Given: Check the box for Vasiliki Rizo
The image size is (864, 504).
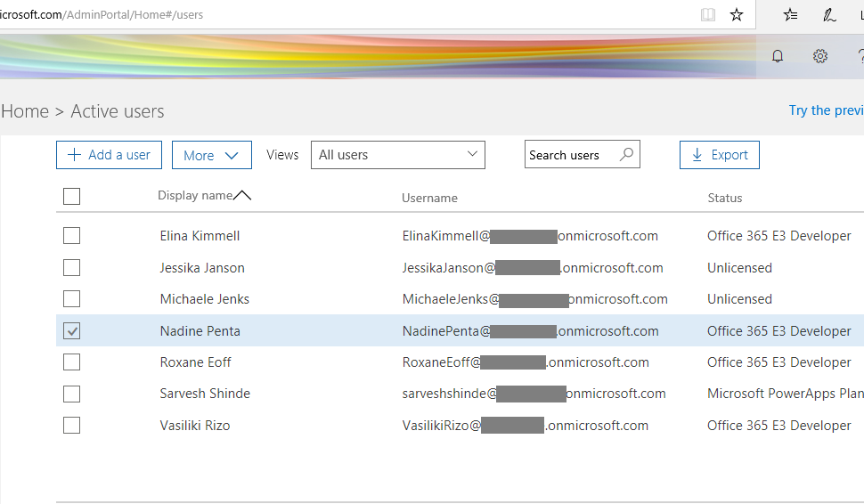Looking at the screenshot, I should click(71, 426).
